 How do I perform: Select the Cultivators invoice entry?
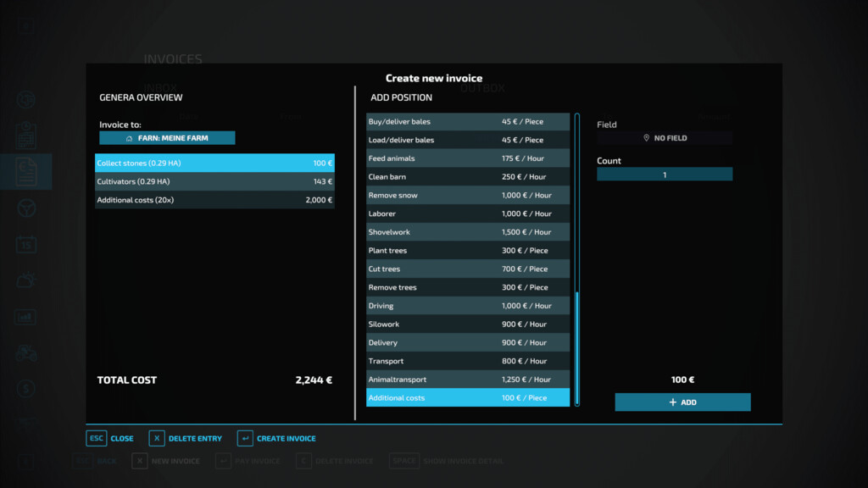[x=214, y=181]
